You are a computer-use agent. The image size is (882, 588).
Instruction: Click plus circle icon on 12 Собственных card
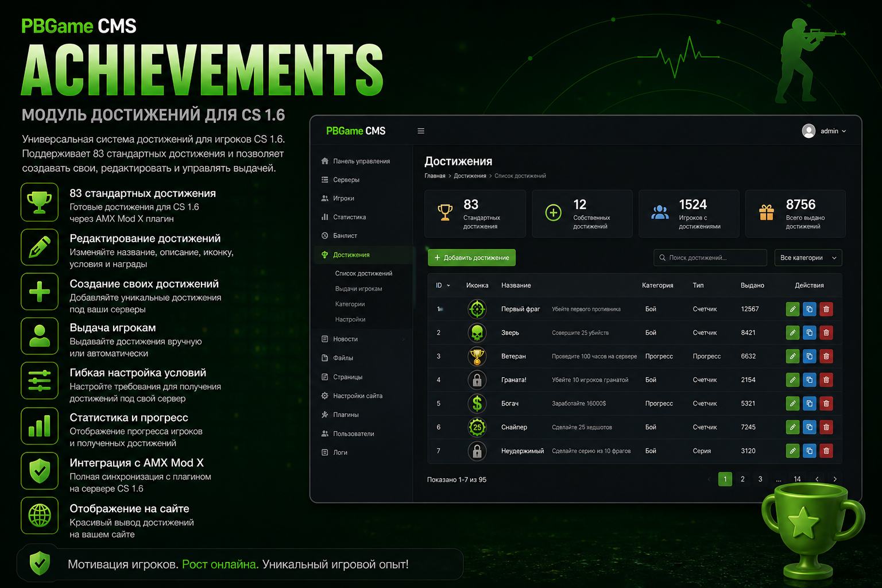pyautogui.click(x=553, y=212)
